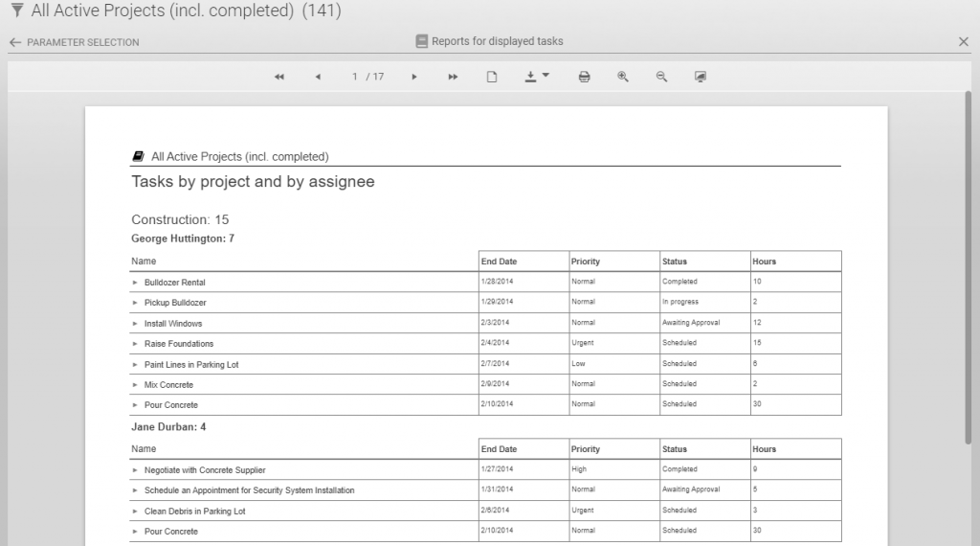Click the 1/27/2014 end date
Screen dimensions: 980x546
(x=497, y=469)
